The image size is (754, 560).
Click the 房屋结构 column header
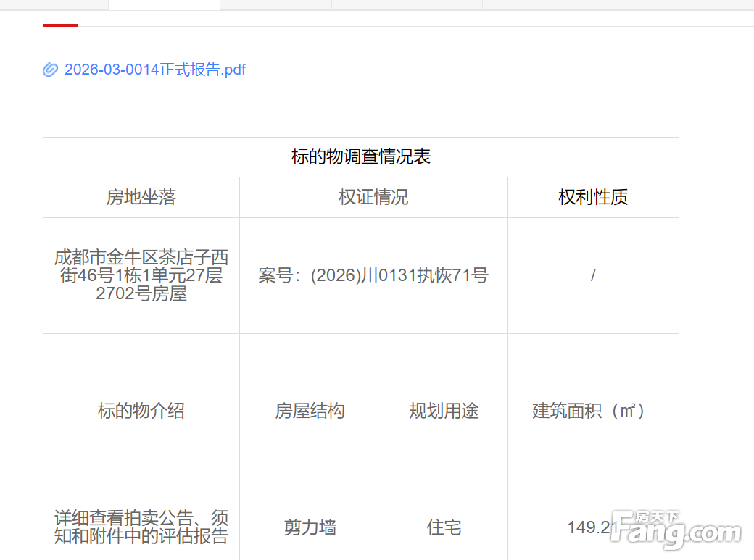coord(310,411)
